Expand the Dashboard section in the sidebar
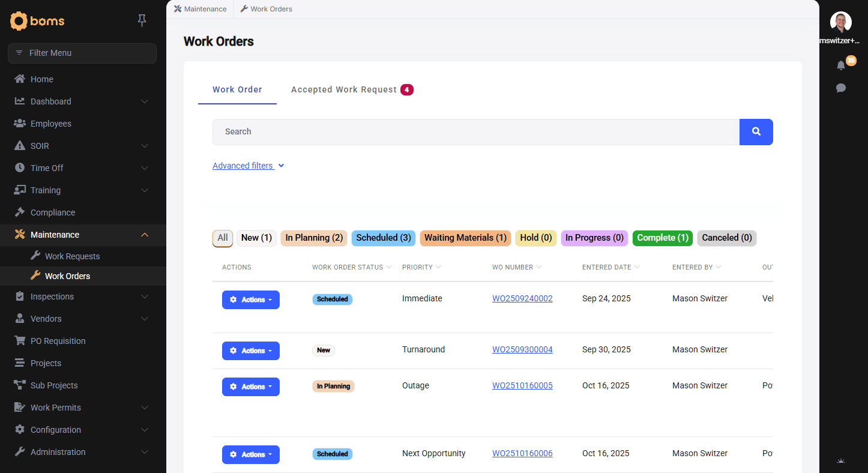The height and width of the screenshot is (473, 868). (x=50, y=101)
